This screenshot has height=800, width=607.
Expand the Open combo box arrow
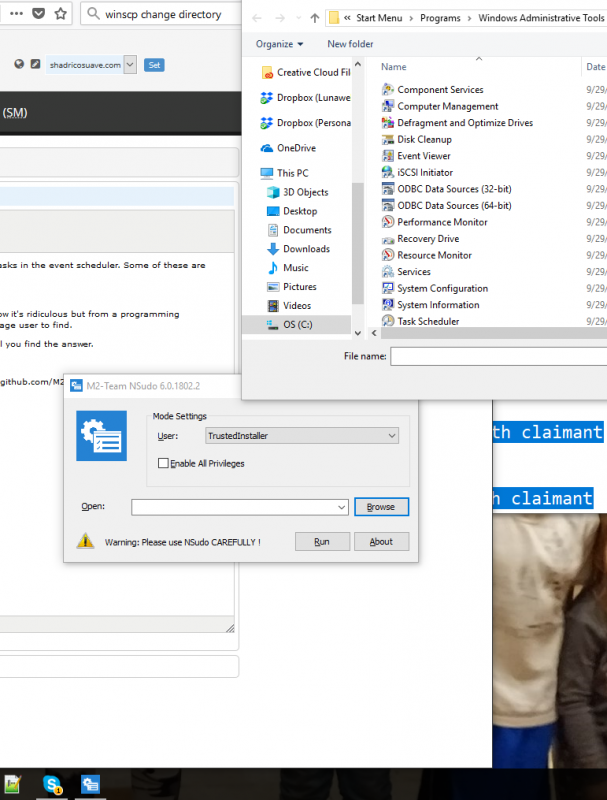click(x=342, y=507)
